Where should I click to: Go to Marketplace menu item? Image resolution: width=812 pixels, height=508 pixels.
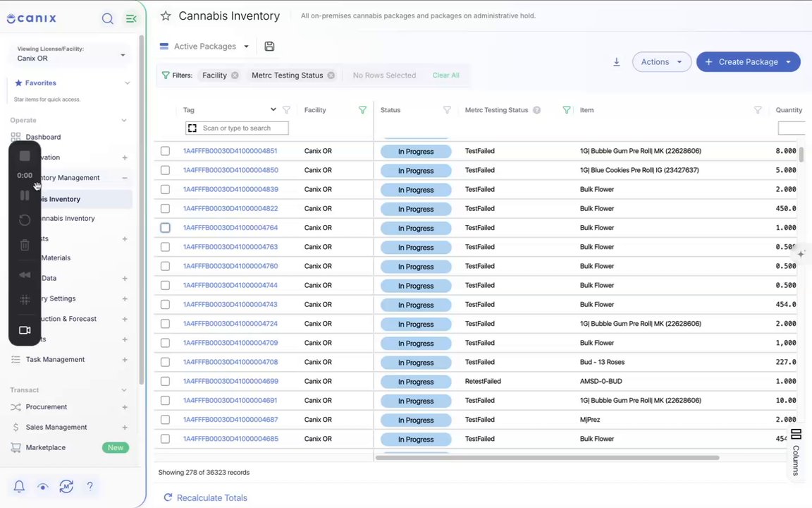(x=46, y=447)
